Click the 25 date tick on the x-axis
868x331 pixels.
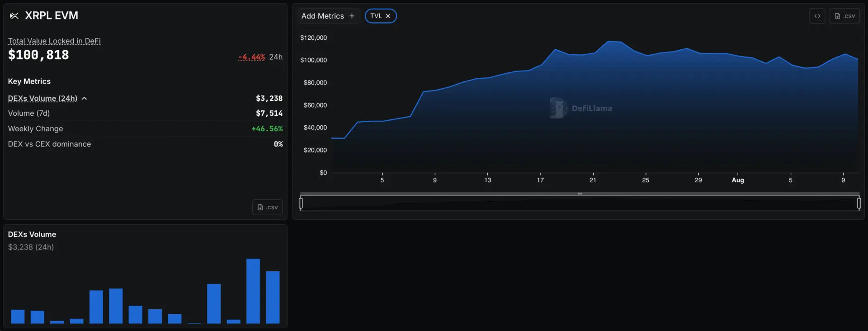(x=646, y=180)
